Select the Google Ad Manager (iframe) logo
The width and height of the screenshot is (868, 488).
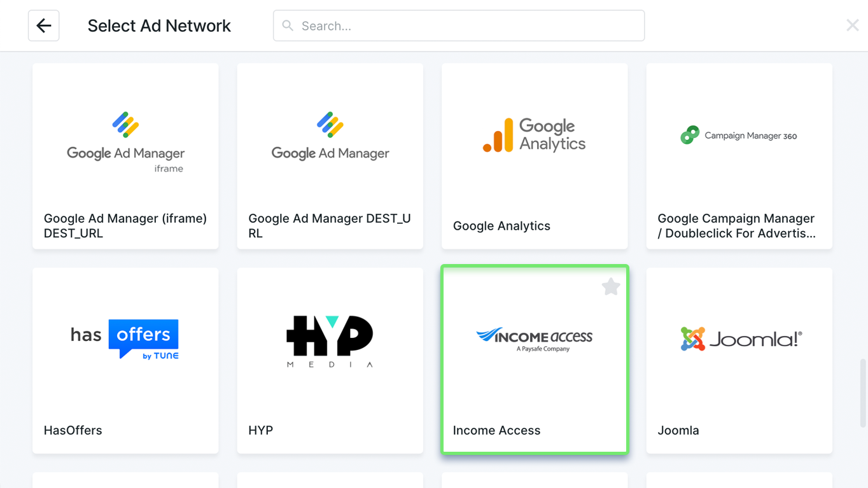pyautogui.click(x=126, y=142)
